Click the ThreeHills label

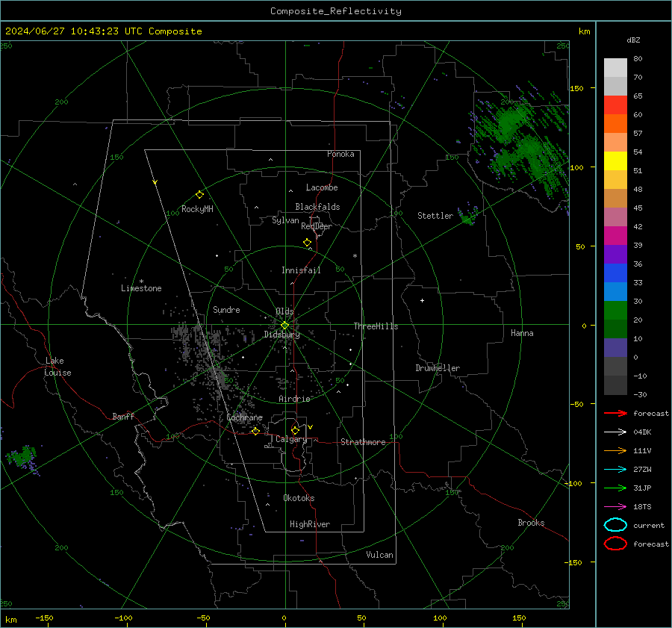376,326
